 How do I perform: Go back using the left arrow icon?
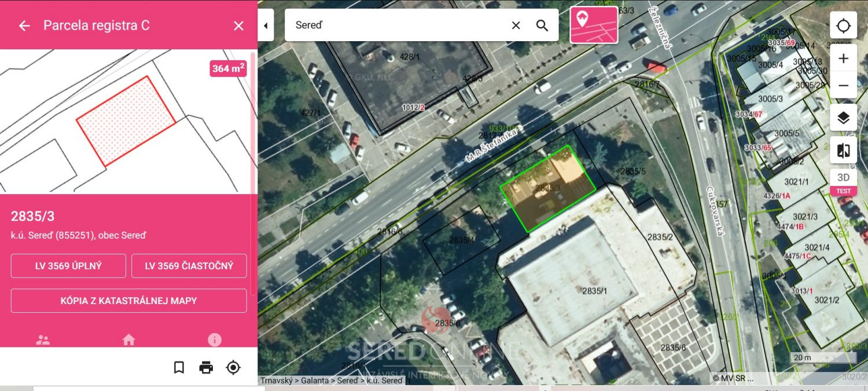click(24, 25)
